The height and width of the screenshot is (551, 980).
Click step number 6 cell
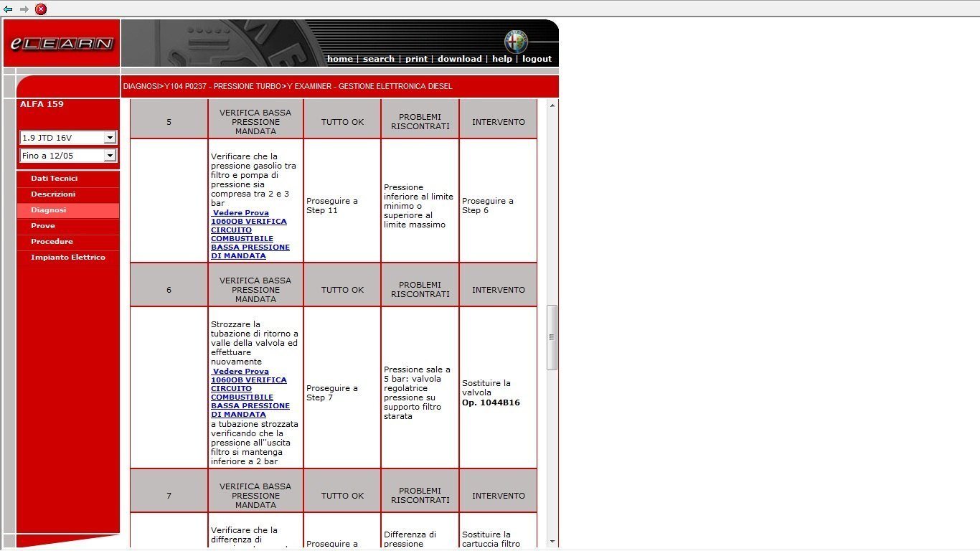(169, 285)
